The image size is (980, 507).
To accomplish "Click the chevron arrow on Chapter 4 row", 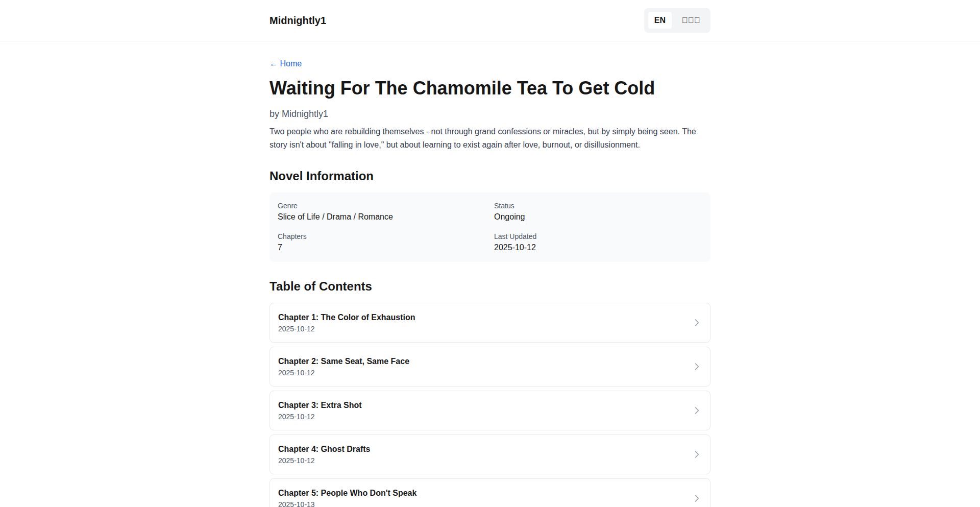I will 697,454.
